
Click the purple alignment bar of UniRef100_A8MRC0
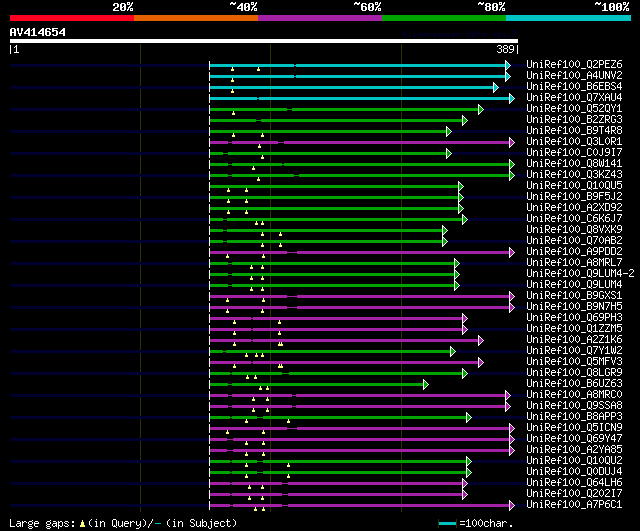click(358, 395)
